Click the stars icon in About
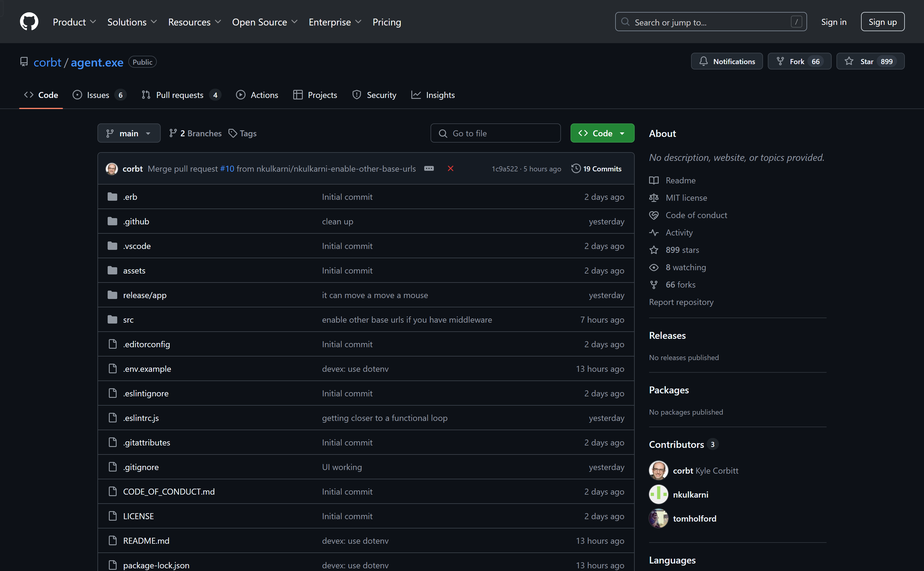This screenshot has width=924, height=571. click(x=654, y=250)
